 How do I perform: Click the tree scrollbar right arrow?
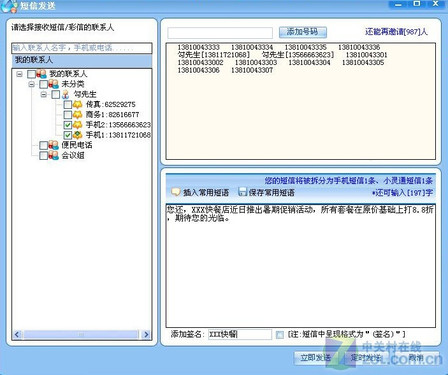(146, 334)
